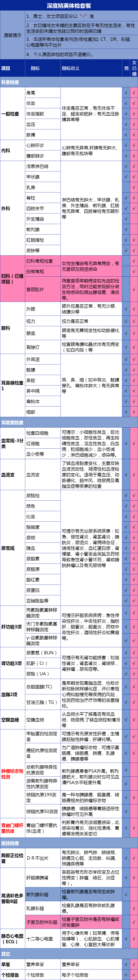Select the 甘油三脂（TG）indicator cell
Viewport: 138px width, 980px height.
43,702
